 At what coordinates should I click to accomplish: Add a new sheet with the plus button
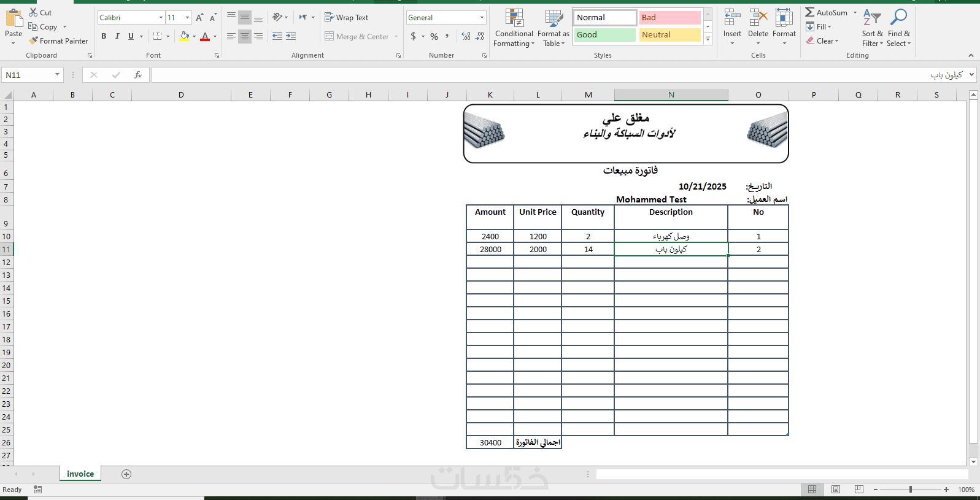126,474
